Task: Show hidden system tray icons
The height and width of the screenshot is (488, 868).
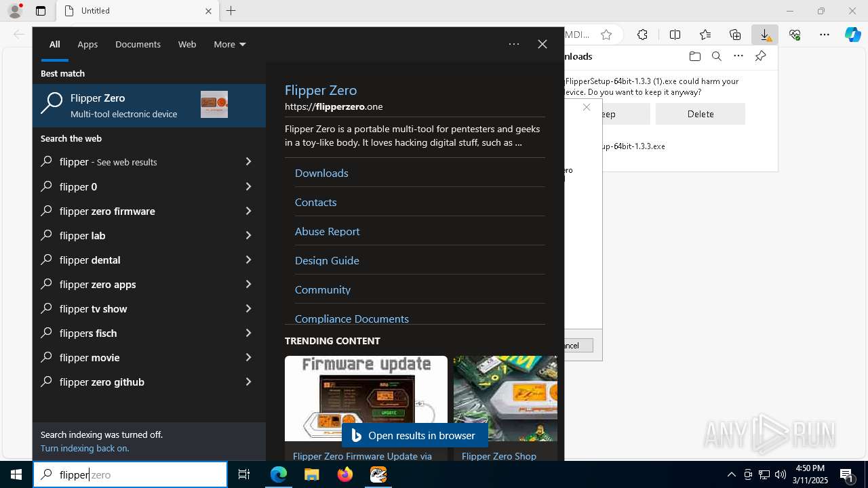Action: (731, 474)
